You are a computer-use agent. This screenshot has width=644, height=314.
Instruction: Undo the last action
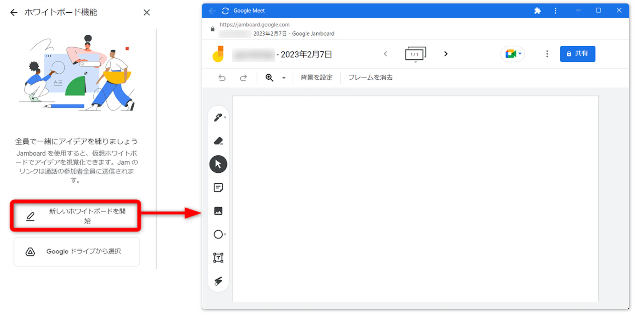tap(222, 78)
